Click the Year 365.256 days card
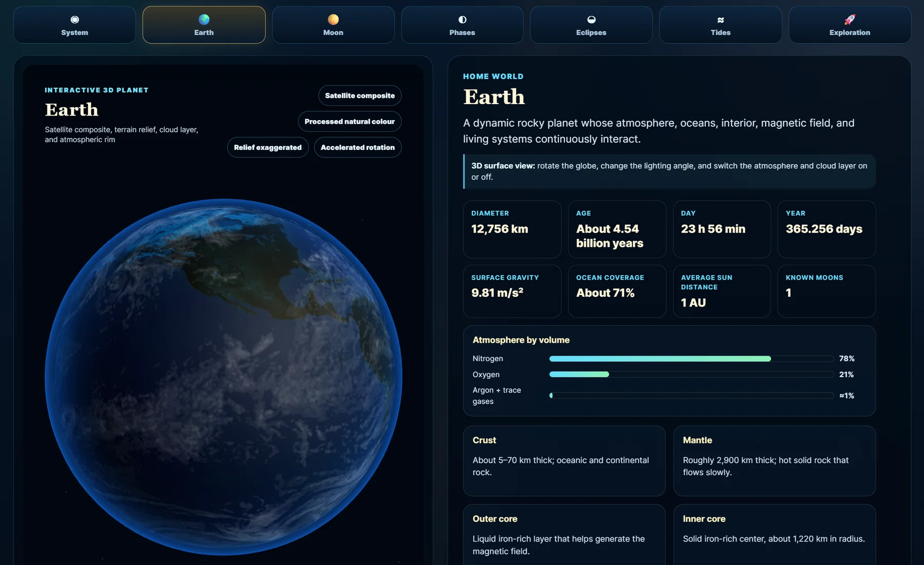The width and height of the screenshot is (924, 565). click(x=826, y=229)
